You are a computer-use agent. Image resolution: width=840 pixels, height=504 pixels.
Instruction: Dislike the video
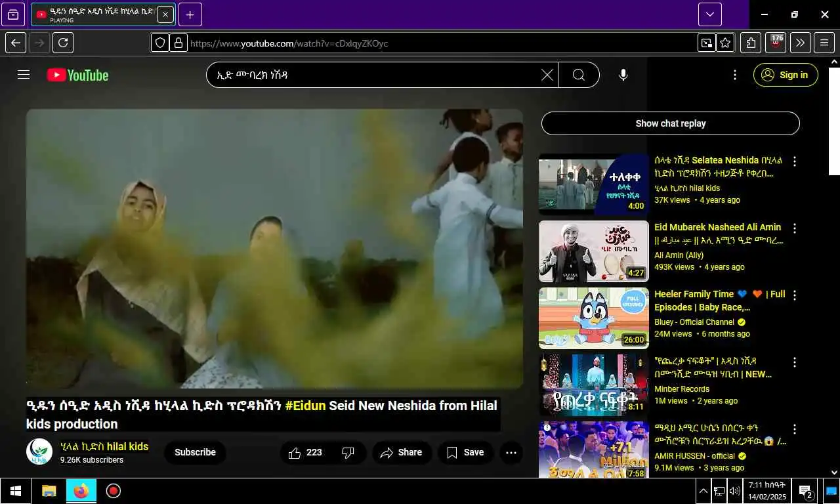(348, 452)
